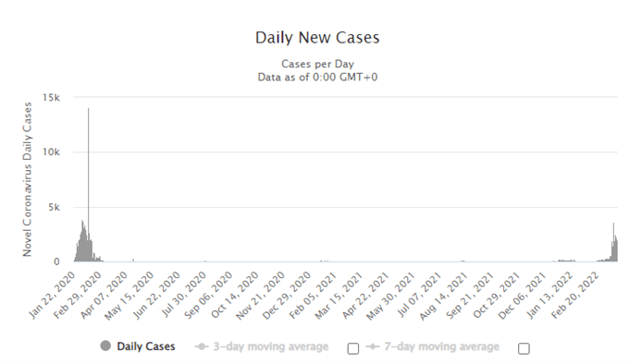This screenshot has width=629, height=364.
Task: Click the 5k y-axis label
Action: click(55, 207)
